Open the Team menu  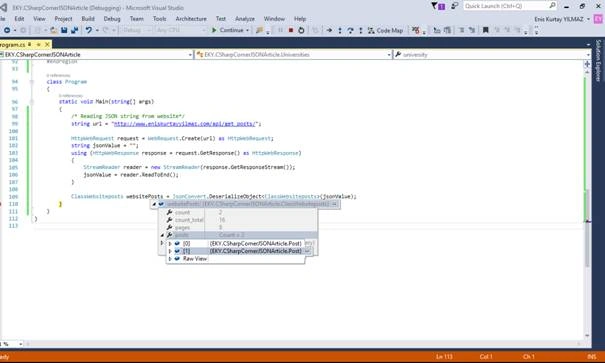pos(137,19)
